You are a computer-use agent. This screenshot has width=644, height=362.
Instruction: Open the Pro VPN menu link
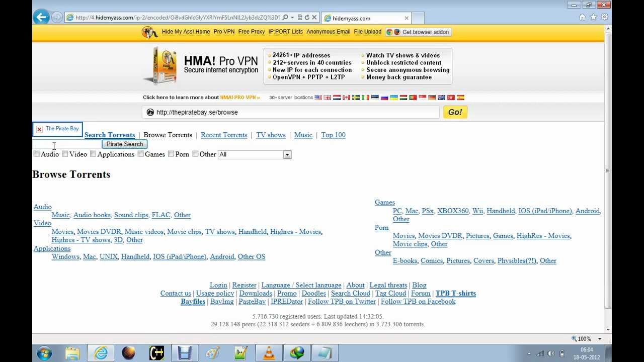[x=224, y=32]
